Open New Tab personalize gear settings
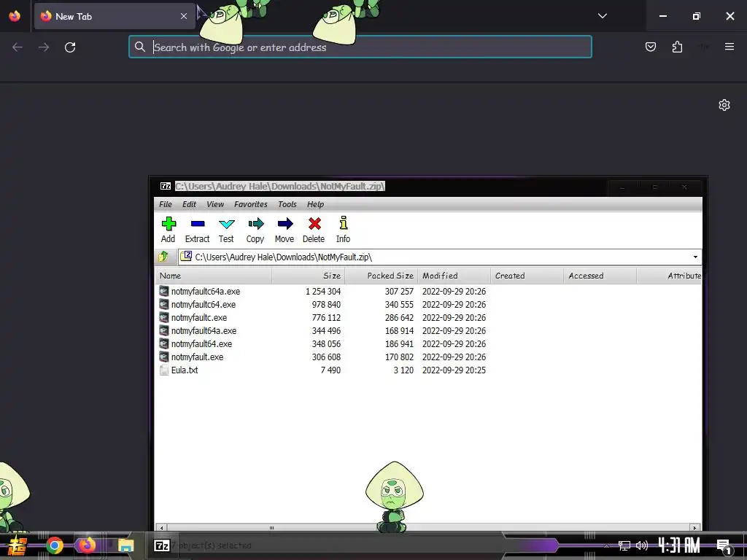This screenshot has width=747, height=560. 724,105
